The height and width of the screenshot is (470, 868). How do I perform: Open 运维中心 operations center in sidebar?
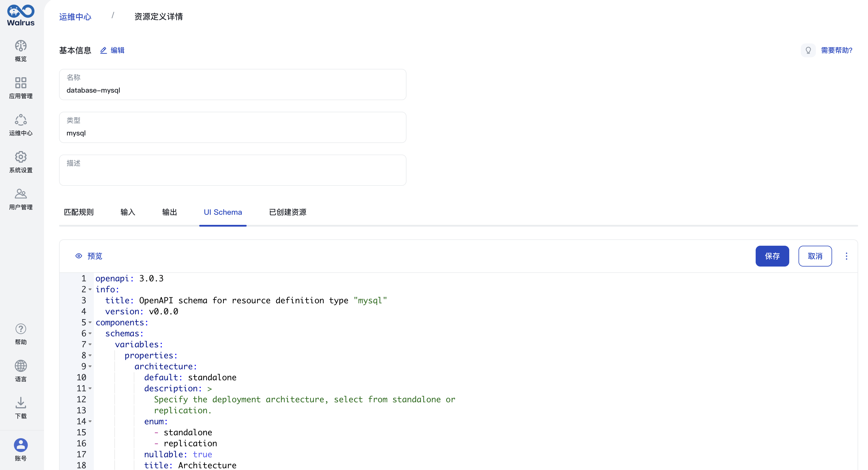coord(21,125)
